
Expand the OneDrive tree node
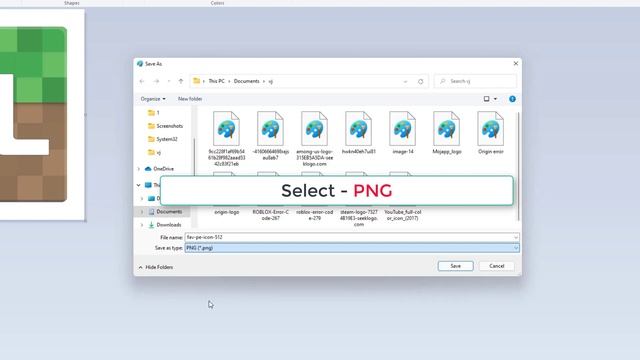click(139, 169)
